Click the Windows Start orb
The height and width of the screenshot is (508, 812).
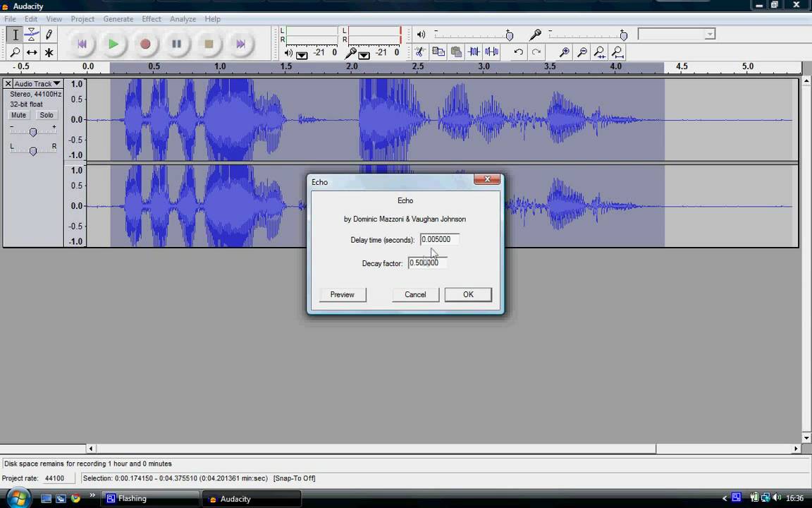[x=18, y=499]
